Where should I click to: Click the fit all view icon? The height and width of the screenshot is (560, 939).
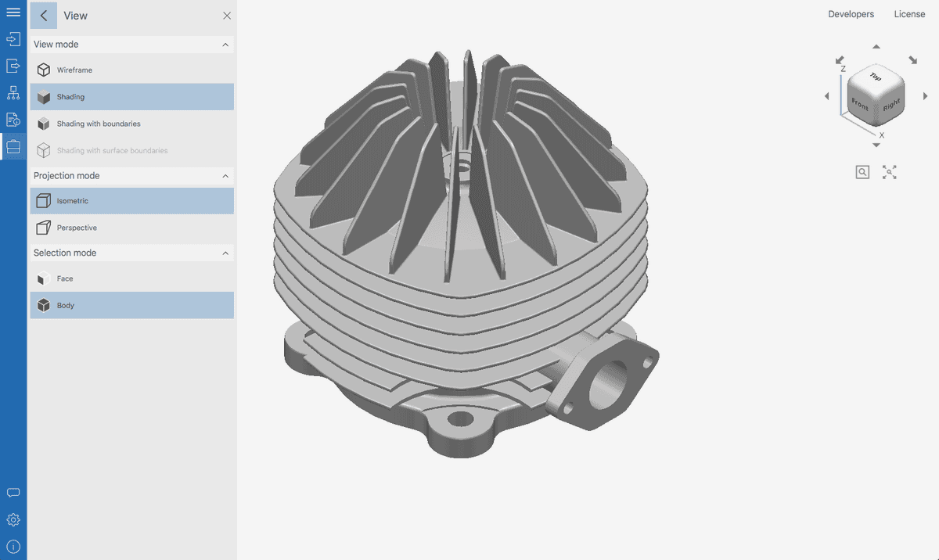(890, 172)
